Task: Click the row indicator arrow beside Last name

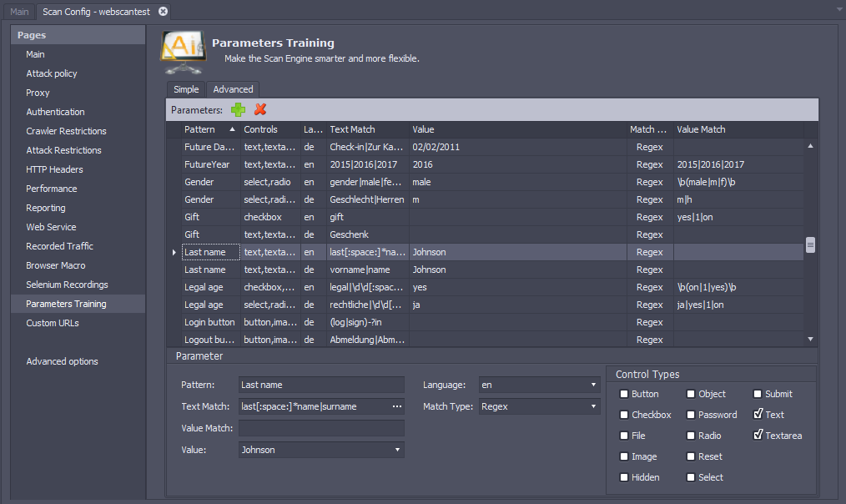Action: tap(174, 252)
